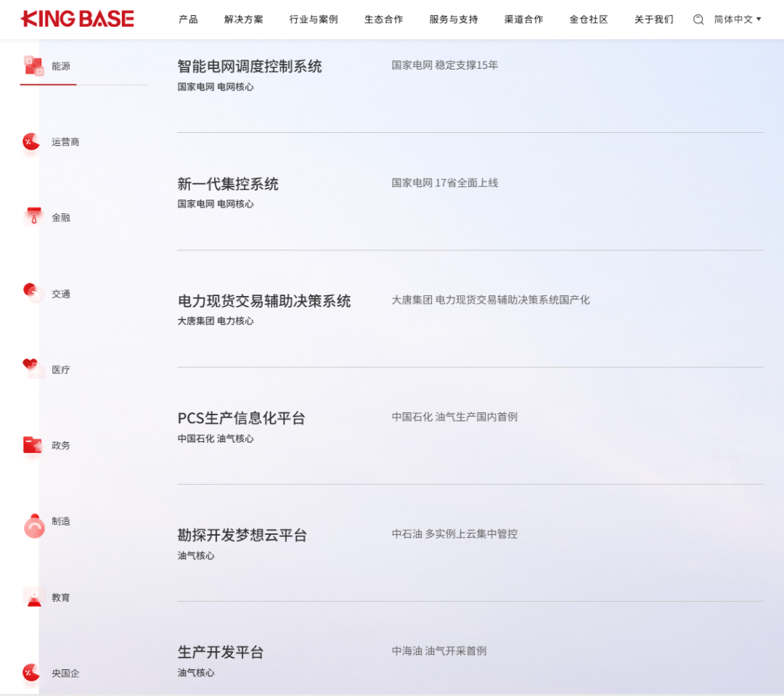
Task: Open the 生态合作 menu
Action: click(383, 20)
